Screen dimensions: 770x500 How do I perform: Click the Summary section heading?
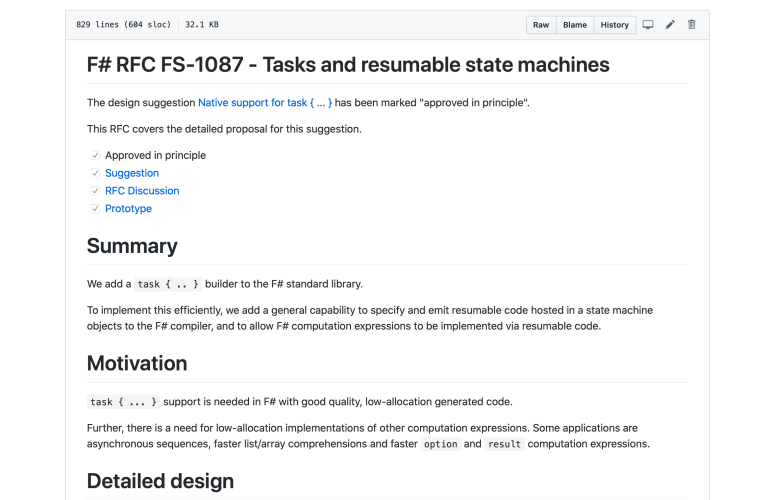click(x=132, y=246)
